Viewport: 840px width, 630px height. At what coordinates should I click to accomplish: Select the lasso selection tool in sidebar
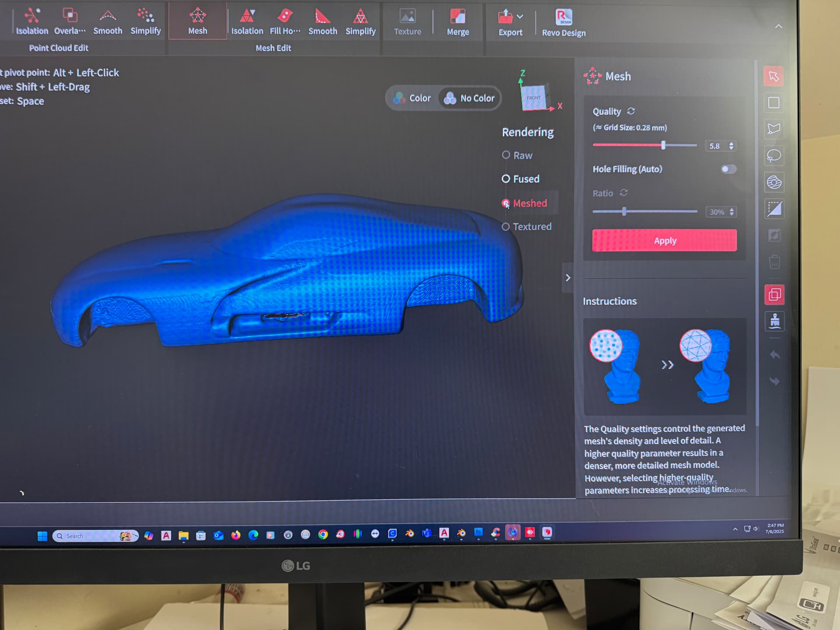[773, 156]
